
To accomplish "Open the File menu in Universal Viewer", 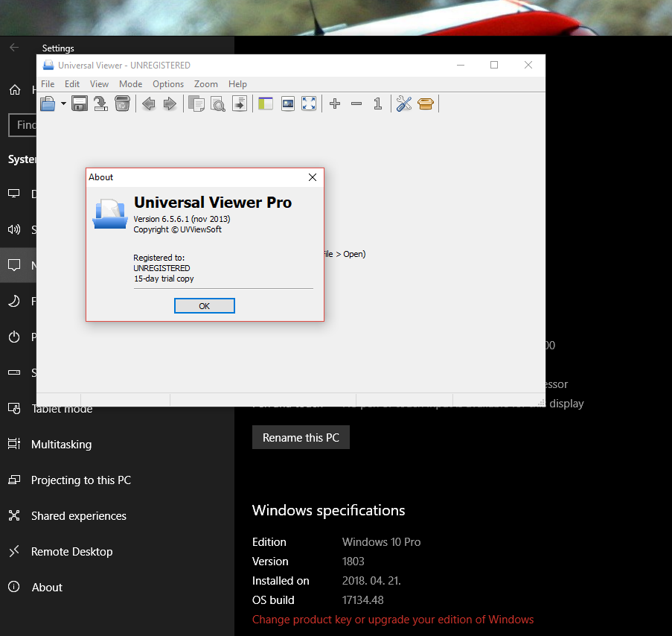I will click(48, 84).
